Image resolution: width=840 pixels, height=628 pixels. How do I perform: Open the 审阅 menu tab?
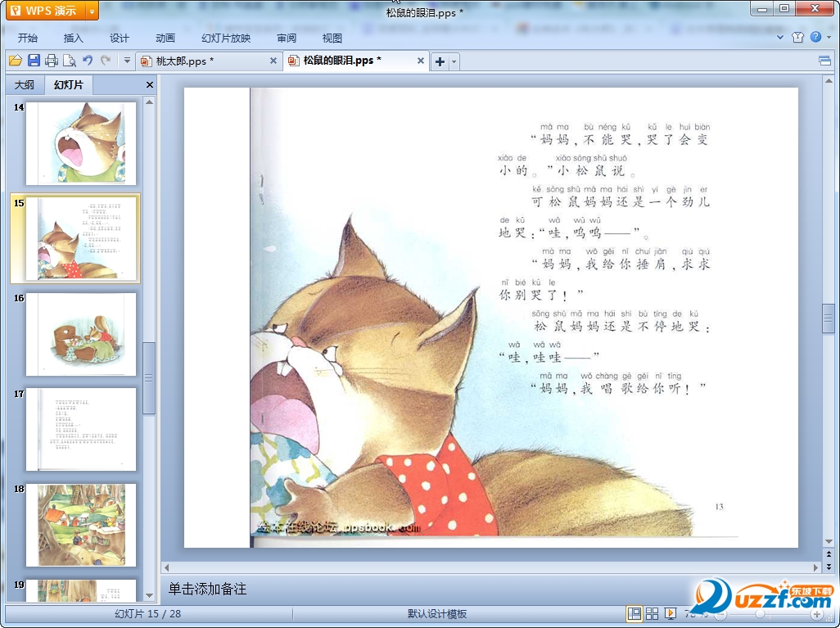(x=287, y=38)
